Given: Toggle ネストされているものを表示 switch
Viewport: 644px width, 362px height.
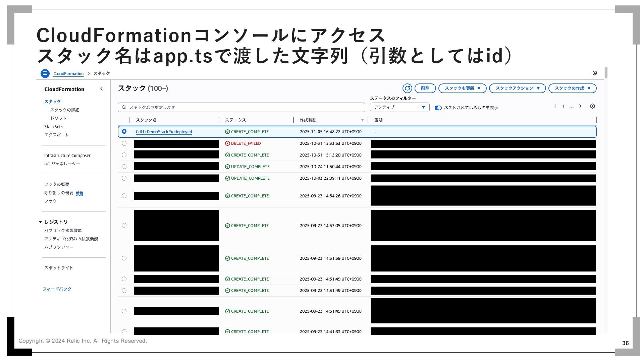Looking at the screenshot, I should [438, 108].
